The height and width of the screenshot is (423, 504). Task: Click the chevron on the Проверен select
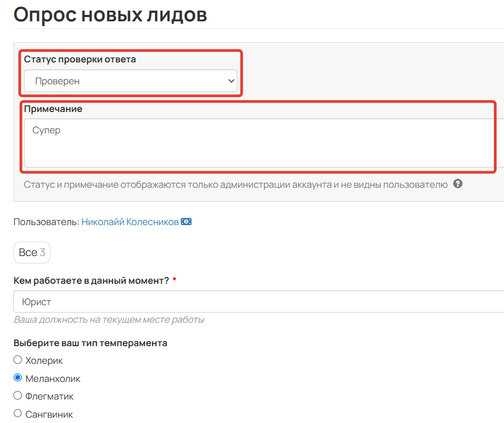[x=230, y=81]
